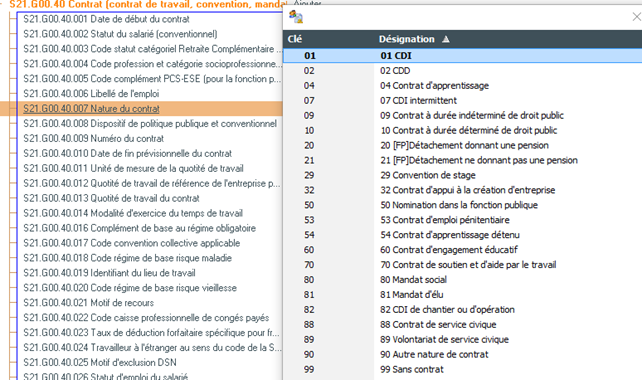Select S21.G00.40.019 Identifiant du lieu de travail
642x380 pixels.
pyautogui.click(x=109, y=273)
